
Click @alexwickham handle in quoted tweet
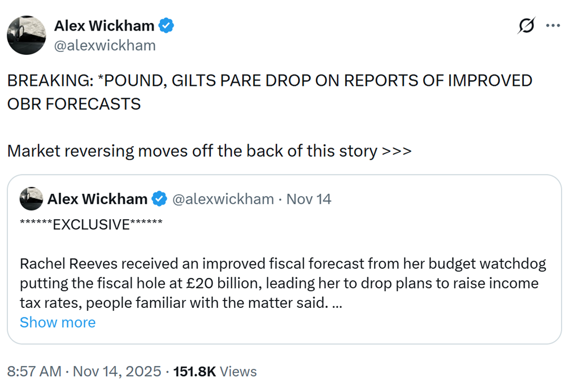click(222, 199)
